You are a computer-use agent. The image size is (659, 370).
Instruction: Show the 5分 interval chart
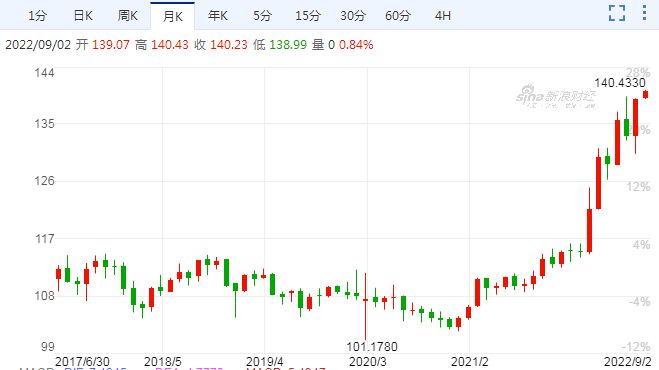(262, 16)
